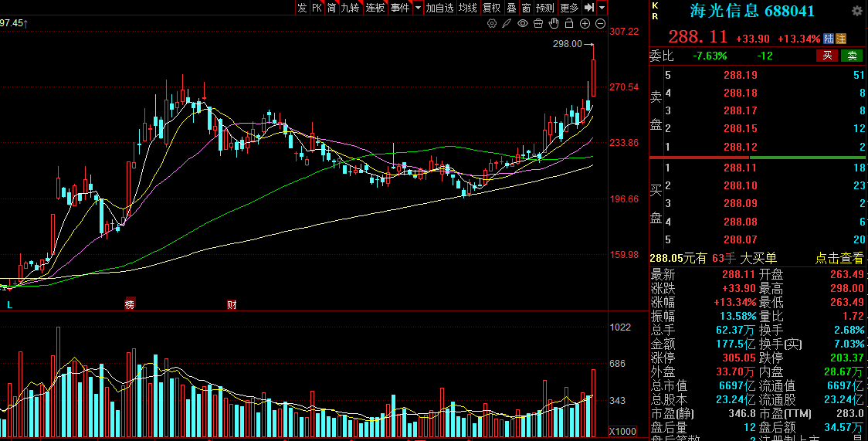868x441 pixels.
Task: Open the 更多 menu
Action: 569,8
